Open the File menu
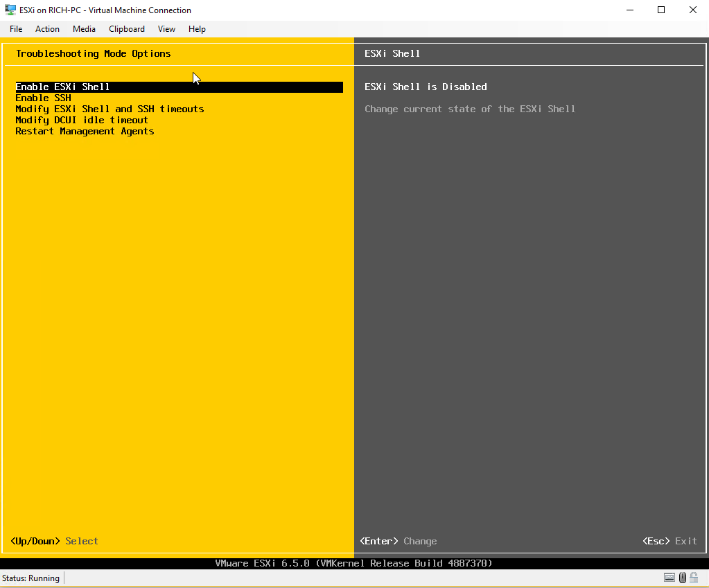Screen dimensions: 709x588 point(16,29)
